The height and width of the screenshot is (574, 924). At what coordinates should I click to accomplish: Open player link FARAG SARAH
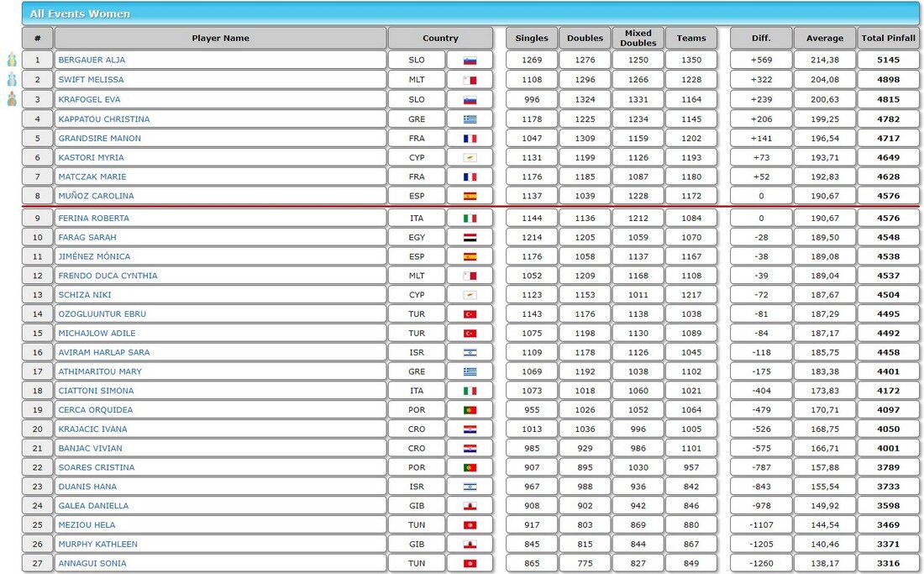point(87,237)
